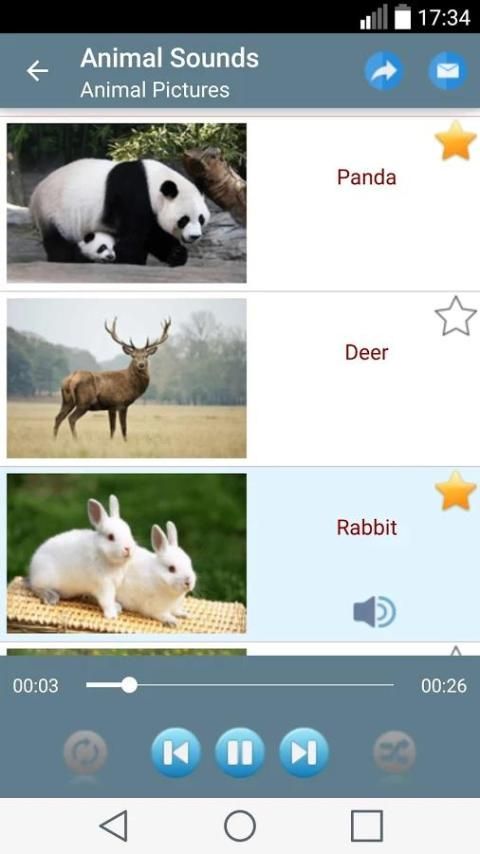Open the Rabbit picture thumbnail
This screenshot has width=480, height=854.
coord(126,553)
